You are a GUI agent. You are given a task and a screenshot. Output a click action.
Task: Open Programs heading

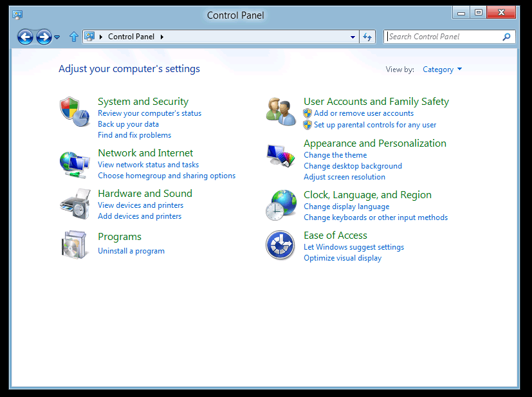pyautogui.click(x=120, y=237)
